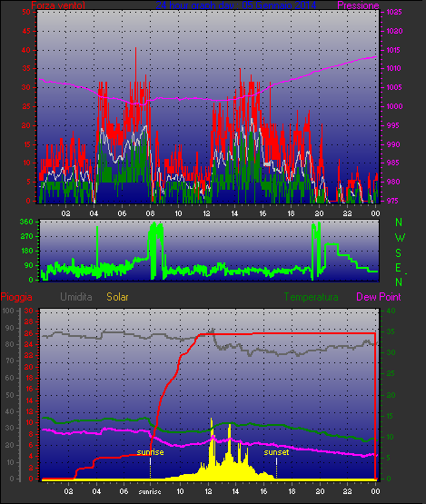Click the green 'W' compass label
Viewport: 426px width, 504px height.
(x=400, y=238)
